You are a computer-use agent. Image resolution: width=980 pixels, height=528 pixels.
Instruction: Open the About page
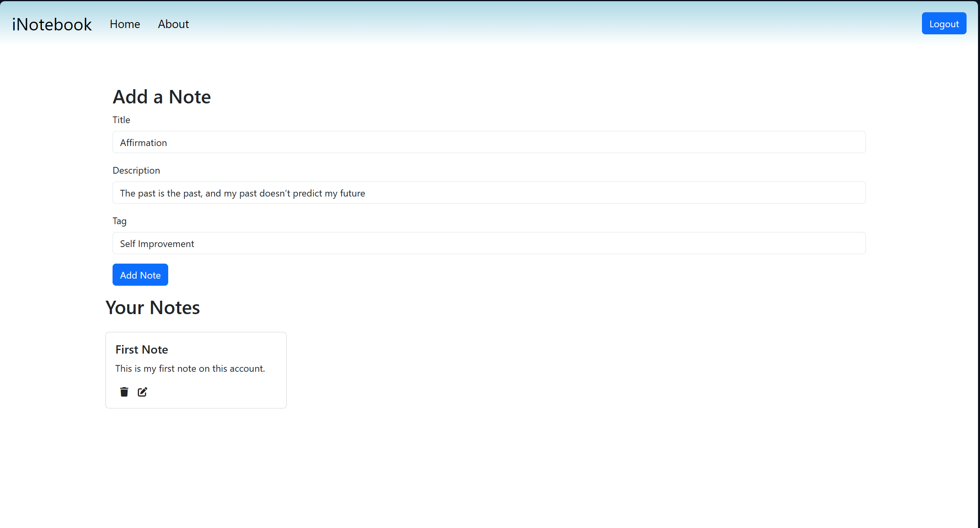tap(173, 24)
